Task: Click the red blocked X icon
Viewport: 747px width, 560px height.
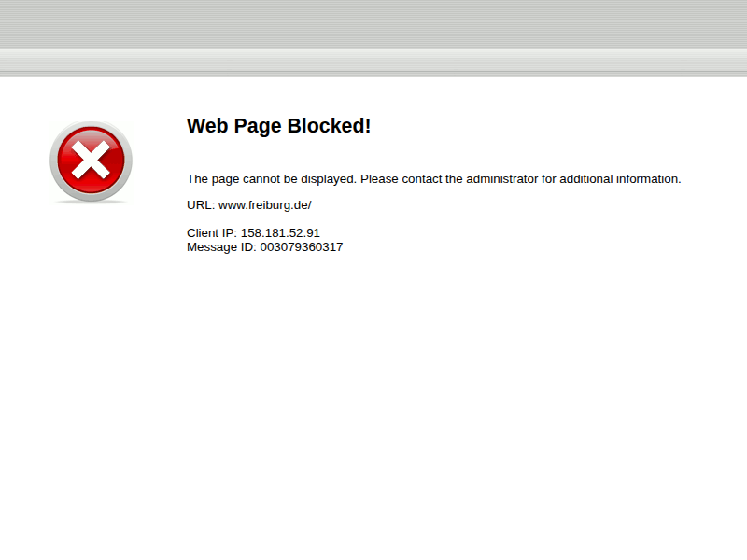Action: pos(91,161)
